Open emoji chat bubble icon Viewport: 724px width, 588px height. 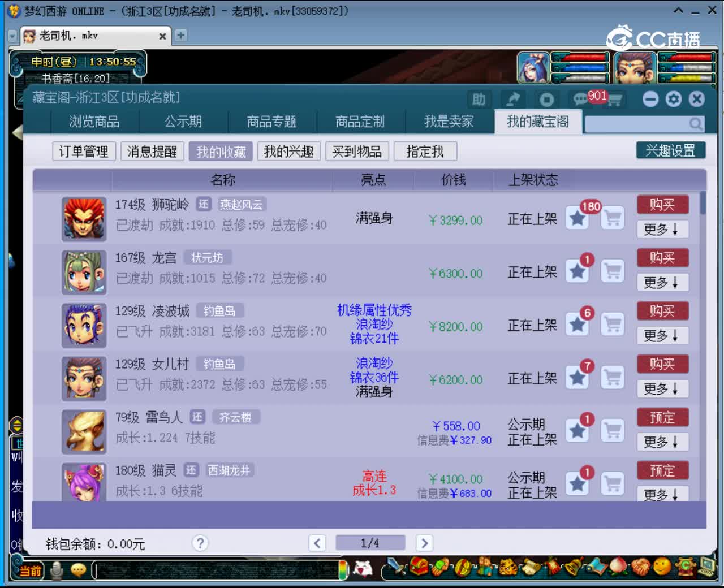[x=78, y=570]
